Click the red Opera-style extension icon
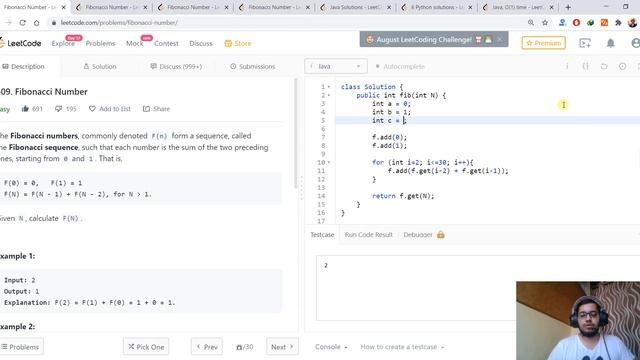Image resolution: width=640 pixels, height=360 pixels. coord(576,23)
